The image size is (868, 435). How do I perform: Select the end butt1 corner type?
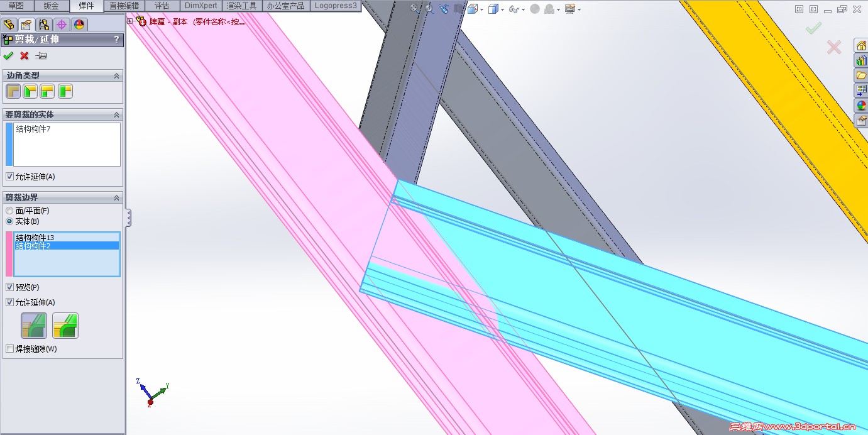(x=48, y=92)
